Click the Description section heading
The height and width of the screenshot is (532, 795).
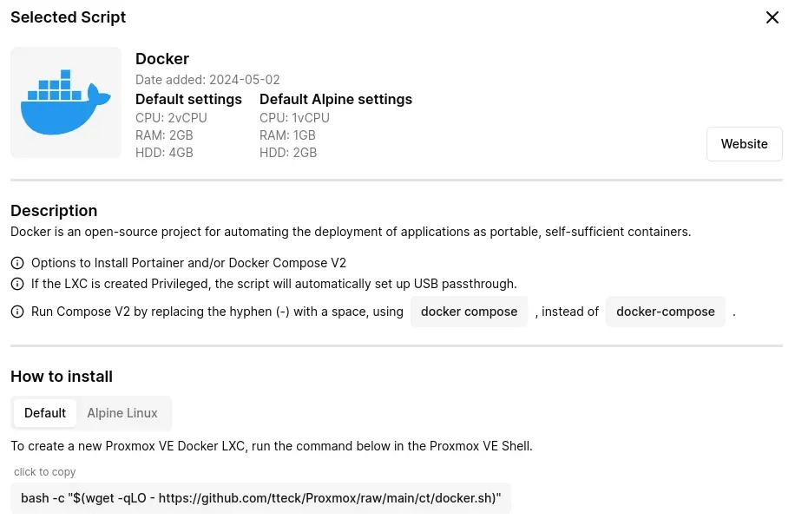point(54,210)
